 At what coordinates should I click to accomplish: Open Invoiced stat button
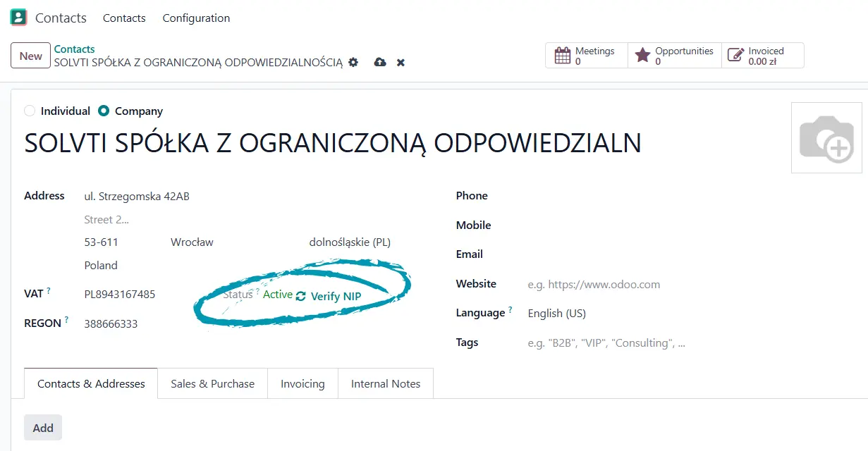pyautogui.click(x=762, y=56)
